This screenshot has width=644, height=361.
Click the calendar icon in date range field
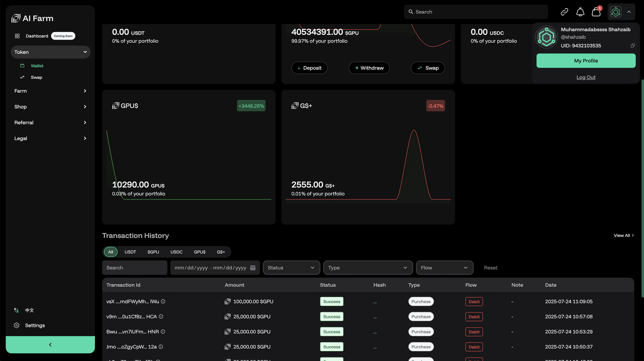253,268
